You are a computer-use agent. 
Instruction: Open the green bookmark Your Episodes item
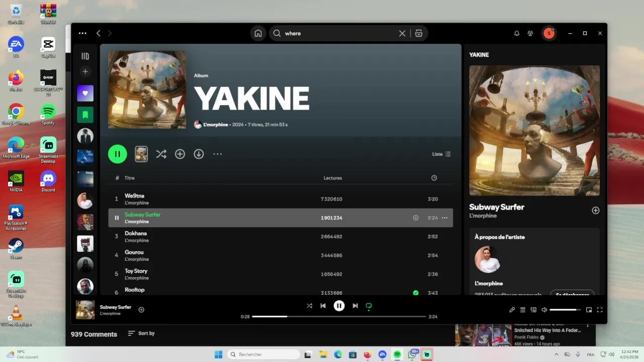85,115
